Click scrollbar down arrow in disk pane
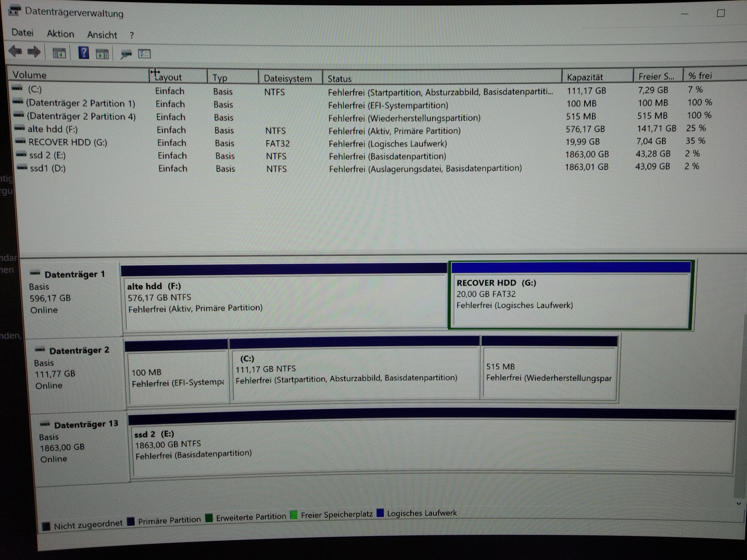This screenshot has width=747, height=560. 739,504
